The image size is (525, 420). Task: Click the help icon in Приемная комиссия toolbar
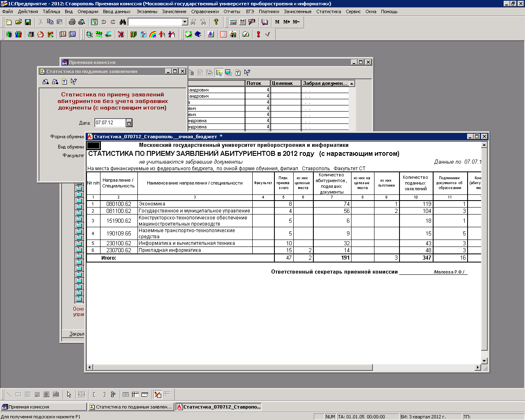point(238,73)
